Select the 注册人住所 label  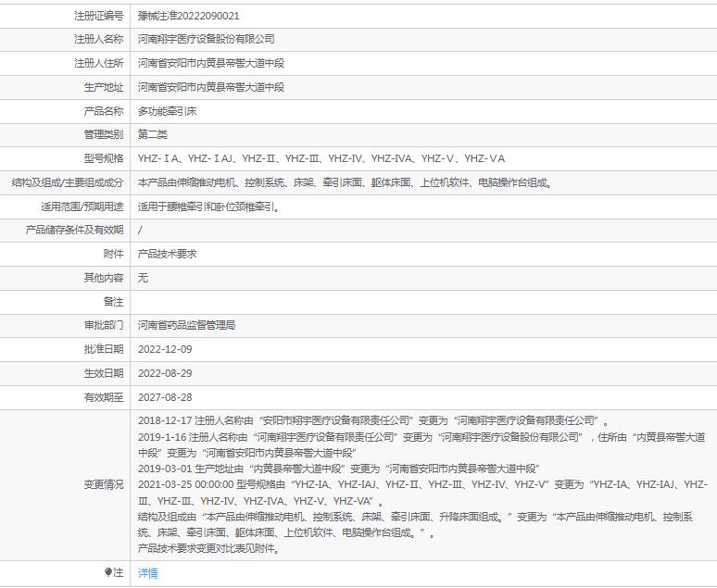[99, 63]
